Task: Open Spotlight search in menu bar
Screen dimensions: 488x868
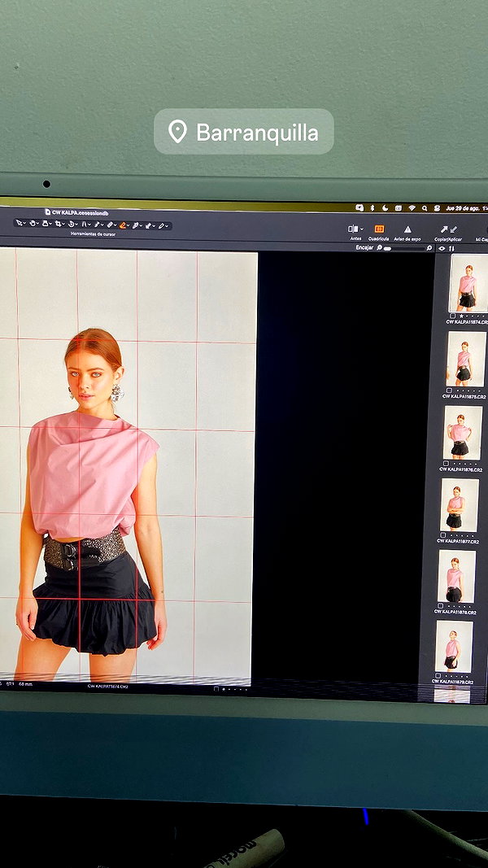Action: (425, 208)
